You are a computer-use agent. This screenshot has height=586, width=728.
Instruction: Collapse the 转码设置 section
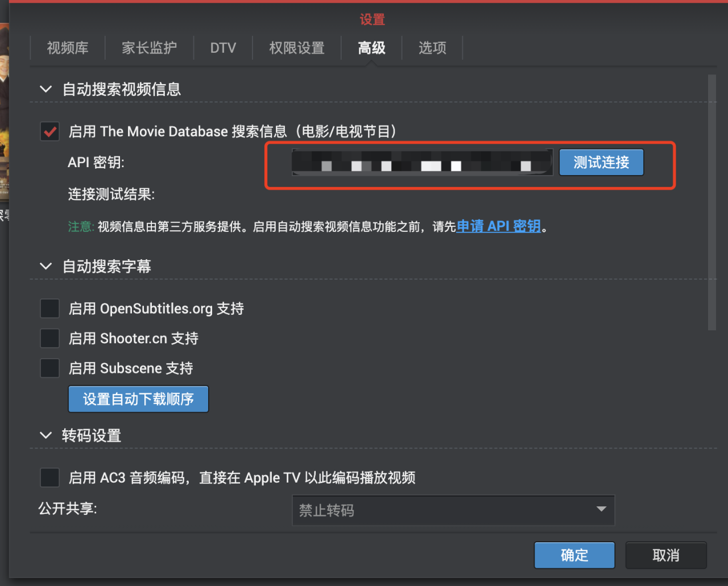click(x=45, y=435)
